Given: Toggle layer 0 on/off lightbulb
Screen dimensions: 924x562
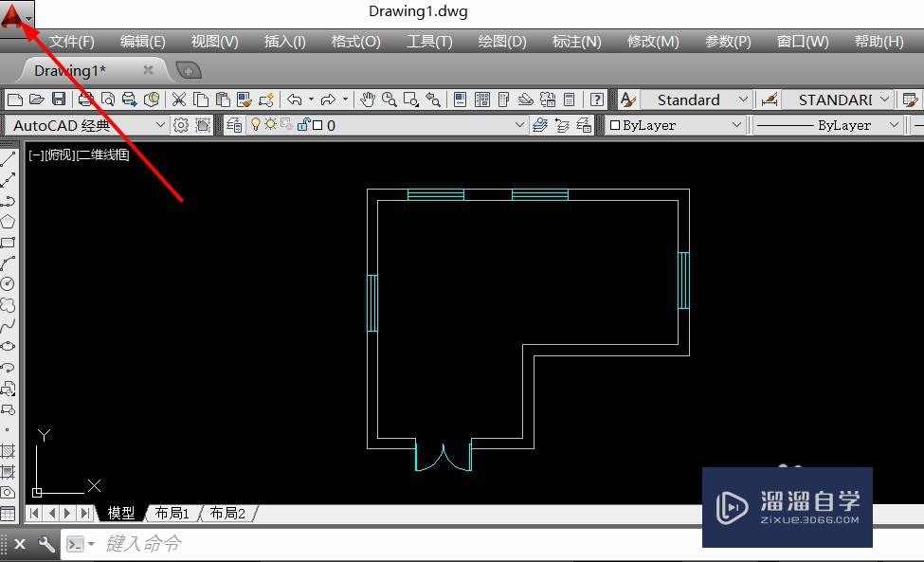Looking at the screenshot, I should click(256, 124).
